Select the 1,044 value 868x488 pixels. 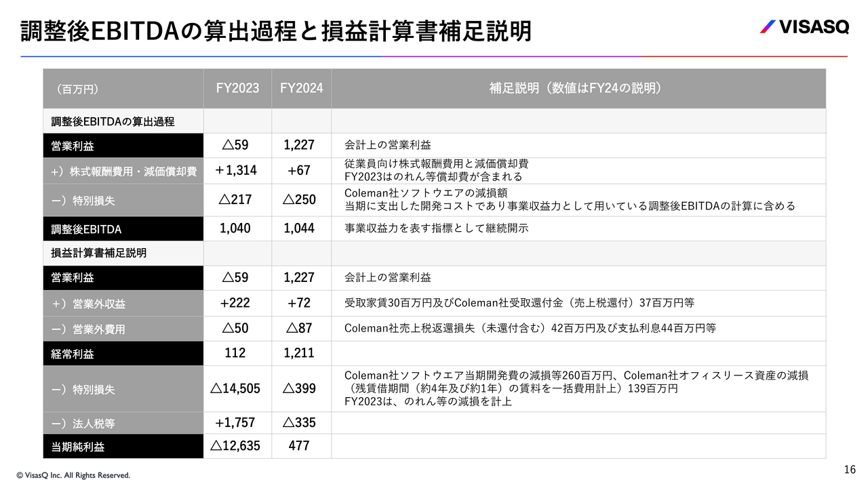[x=299, y=228]
